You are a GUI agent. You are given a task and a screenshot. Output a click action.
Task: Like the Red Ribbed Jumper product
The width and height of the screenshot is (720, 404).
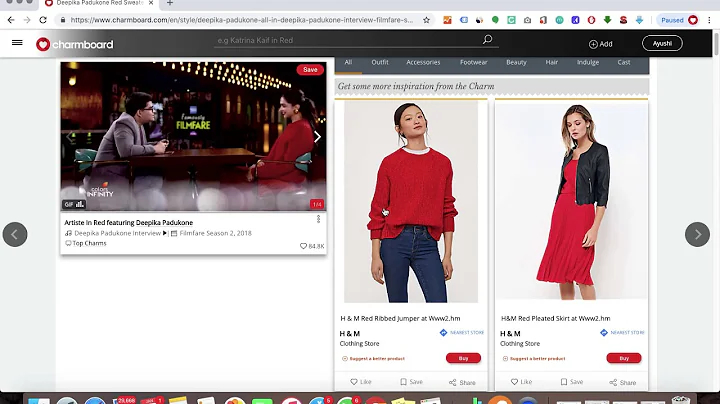(361, 382)
